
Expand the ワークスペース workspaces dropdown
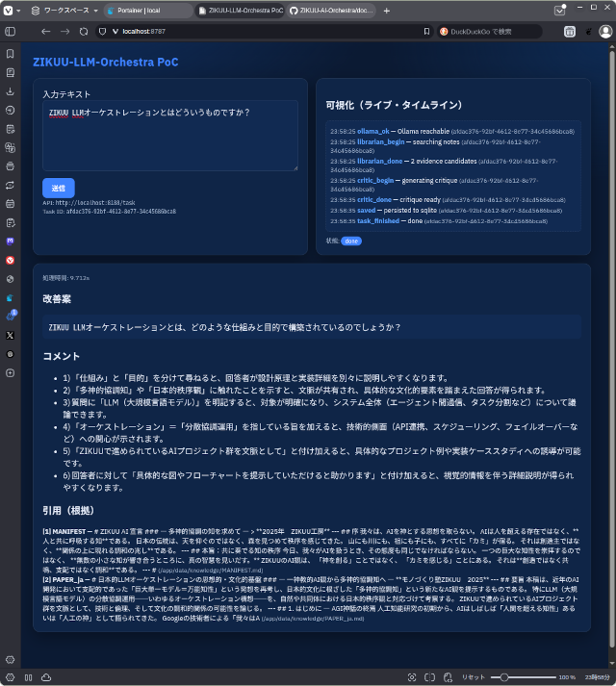tap(60, 11)
